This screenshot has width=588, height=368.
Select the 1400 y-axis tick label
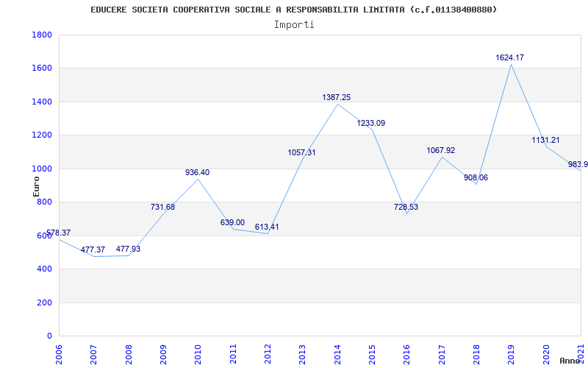coord(42,102)
